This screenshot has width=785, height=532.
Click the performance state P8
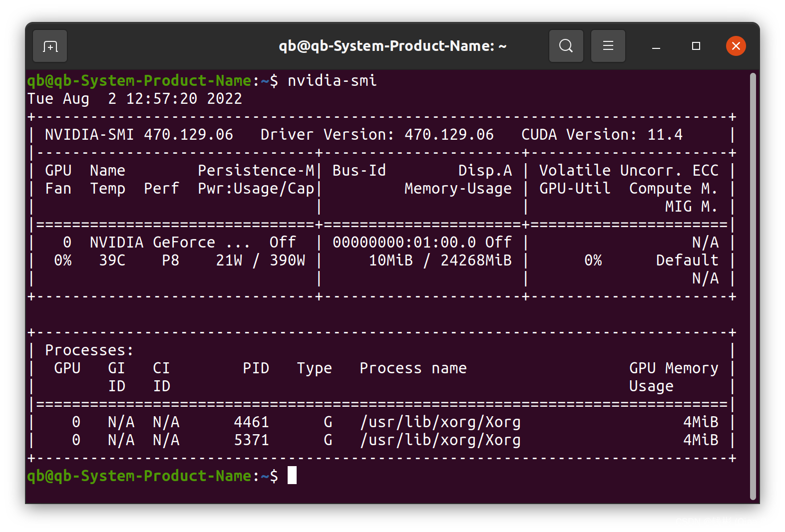coord(170,260)
